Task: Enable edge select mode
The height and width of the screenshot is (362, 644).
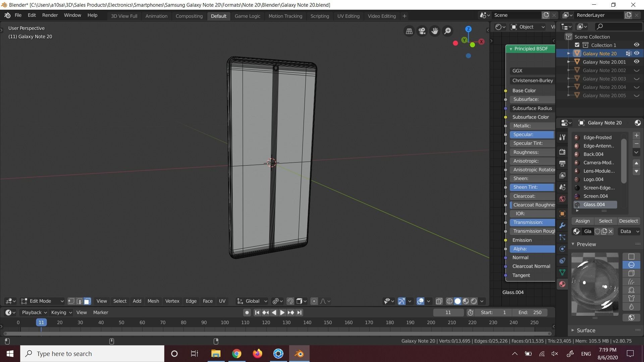Action: coord(79,301)
